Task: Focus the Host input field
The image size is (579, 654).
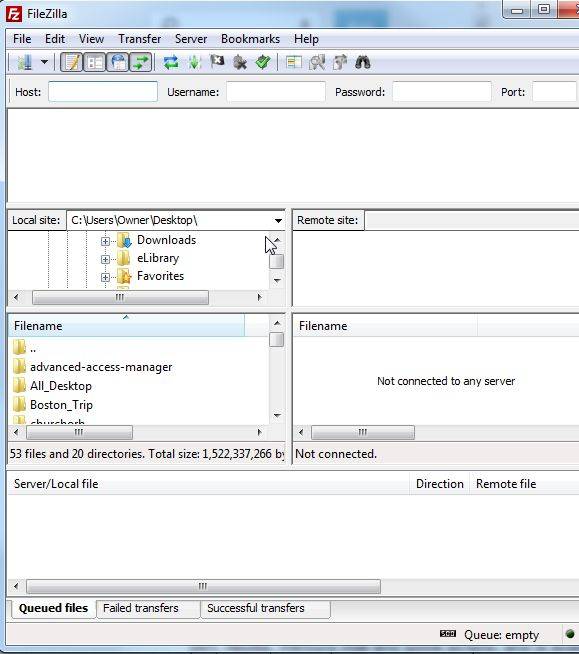Action: (103, 92)
